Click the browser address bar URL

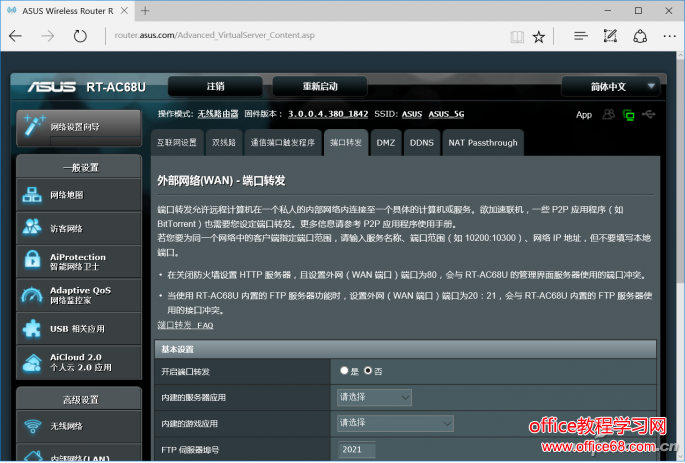(214, 35)
